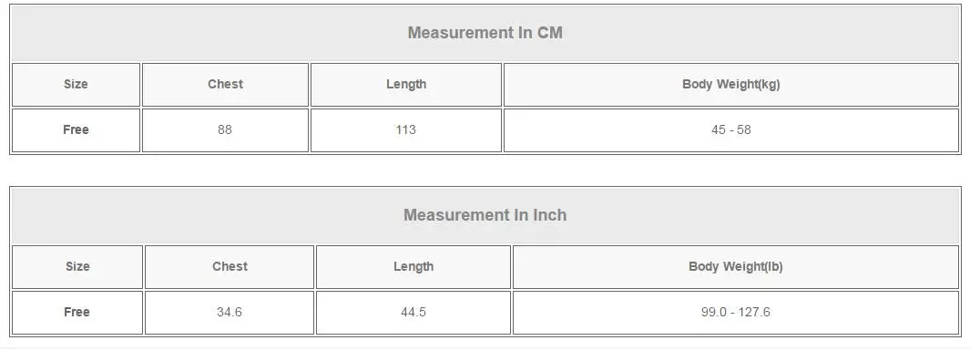Click the body weight 45 - 58 cell

click(731, 130)
